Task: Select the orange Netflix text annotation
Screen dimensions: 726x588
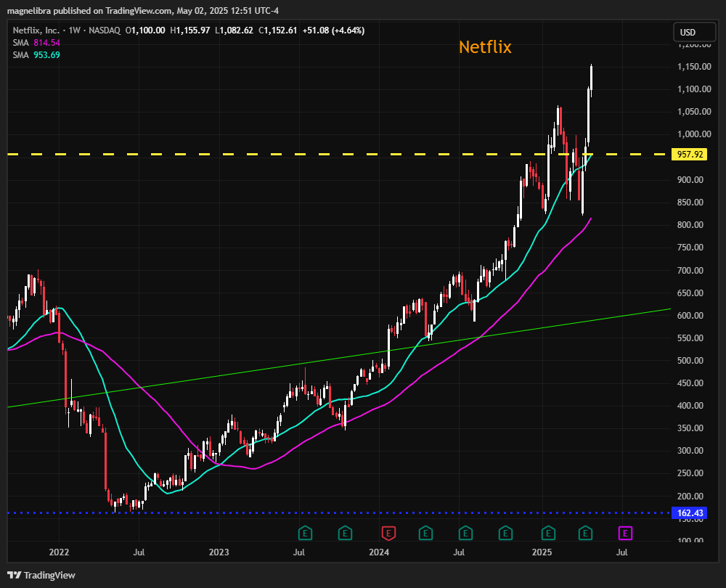Action: pos(485,46)
